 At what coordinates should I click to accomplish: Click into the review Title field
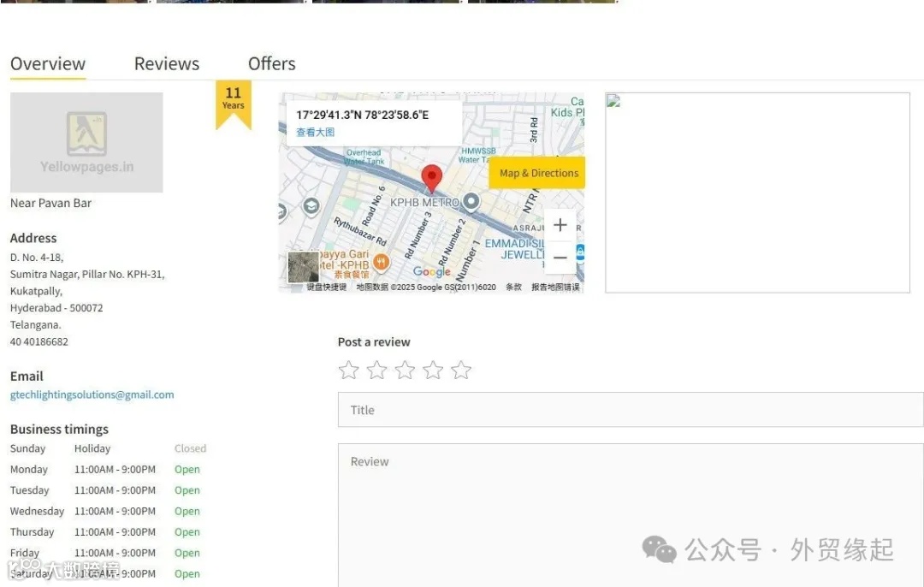point(631,410)
